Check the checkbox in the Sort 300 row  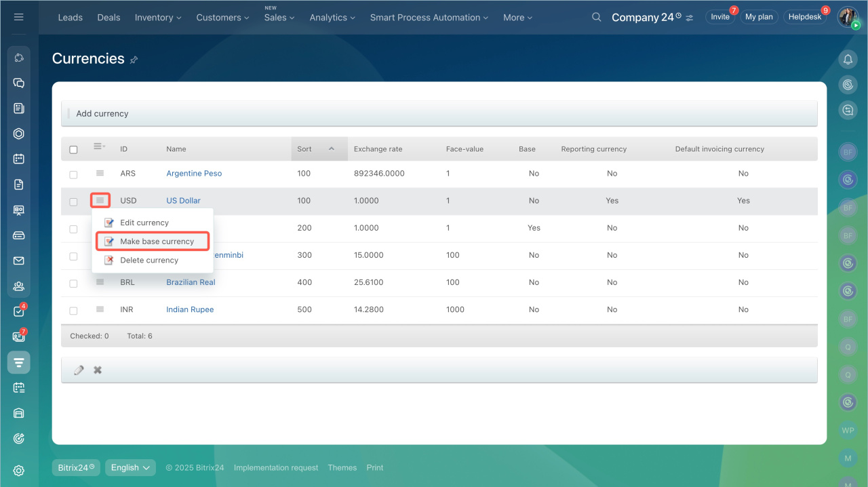coord(73,256)
